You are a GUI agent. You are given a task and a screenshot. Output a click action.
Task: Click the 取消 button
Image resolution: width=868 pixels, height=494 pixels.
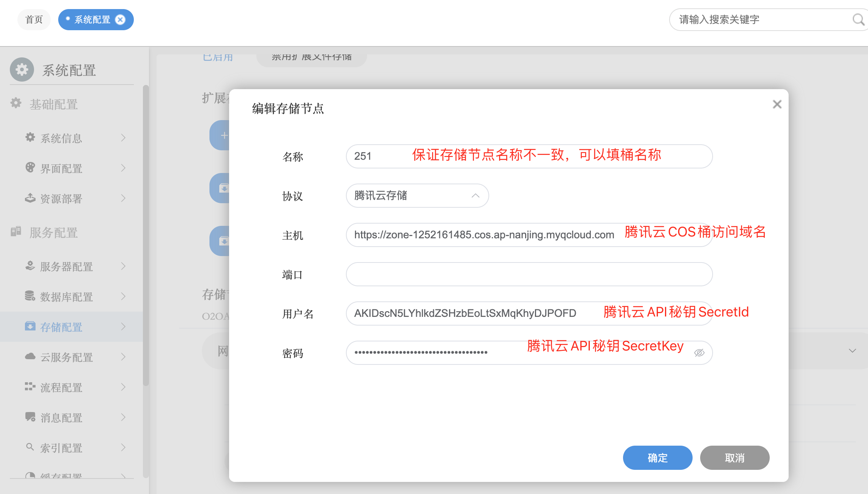(x=735, y=458)
